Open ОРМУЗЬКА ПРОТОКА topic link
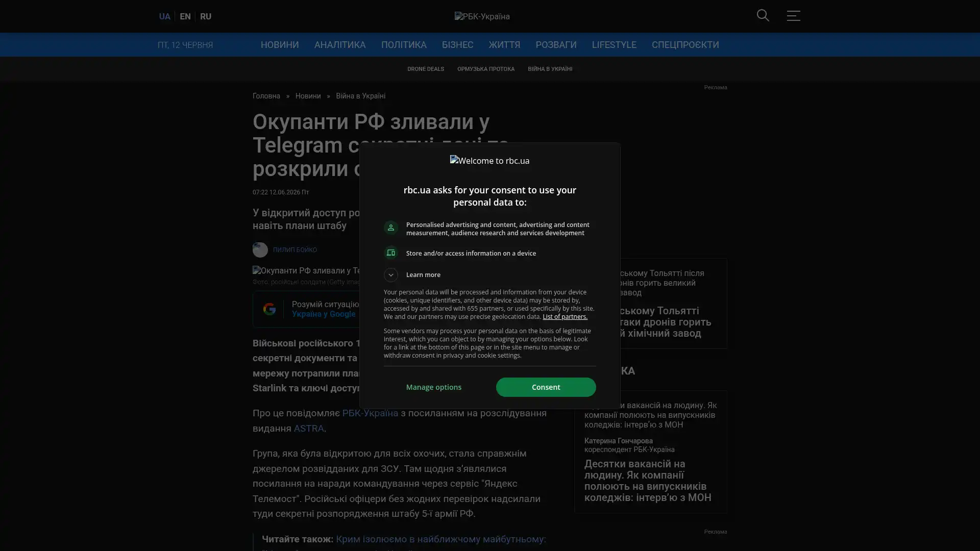 point(485,69)
